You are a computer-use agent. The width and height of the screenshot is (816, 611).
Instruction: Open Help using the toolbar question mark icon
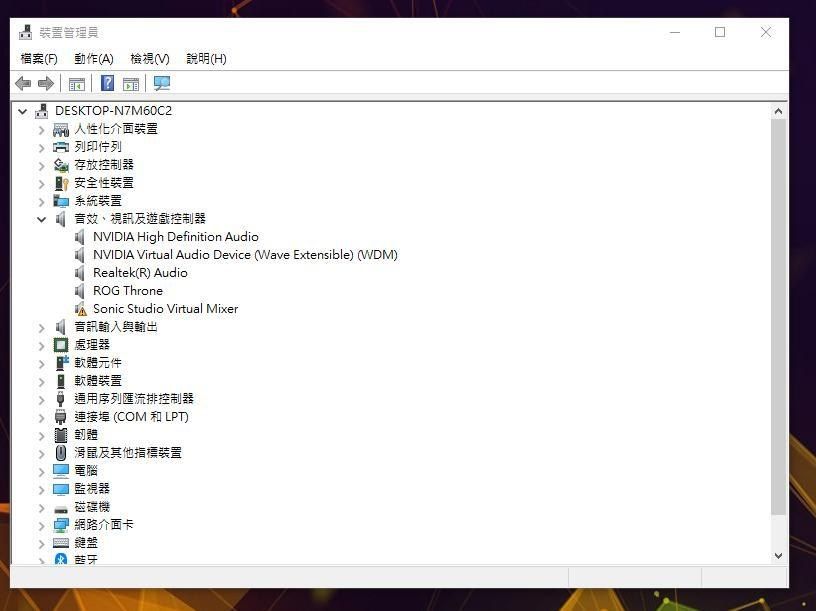point(106,83)
